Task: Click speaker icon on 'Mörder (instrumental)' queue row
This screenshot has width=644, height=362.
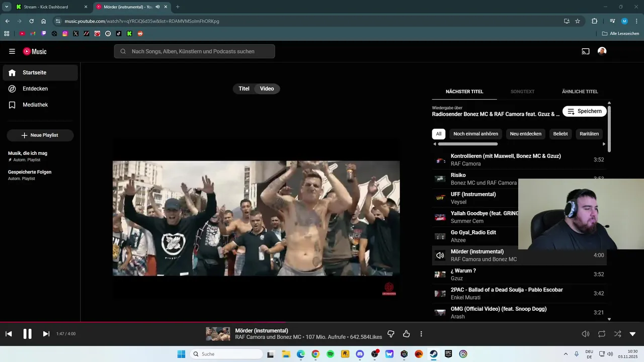Action: [440, 255]
